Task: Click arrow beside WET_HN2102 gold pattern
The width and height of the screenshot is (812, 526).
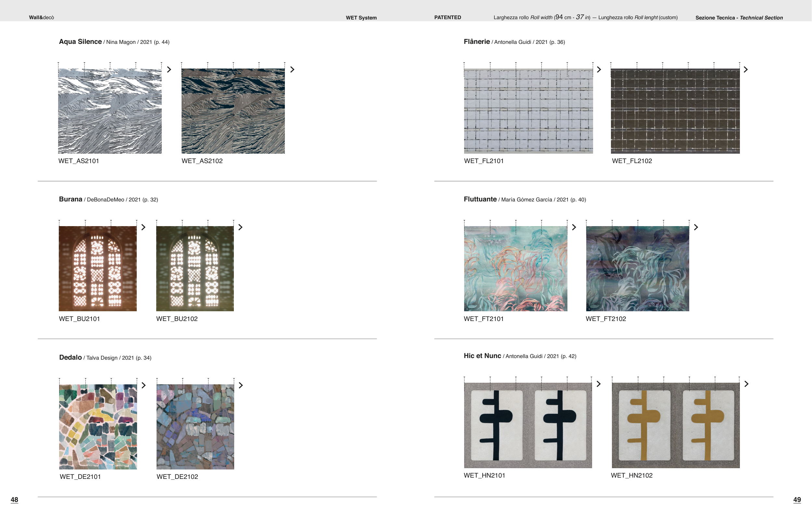Action: pyautogui.click(x=746, y=384)
